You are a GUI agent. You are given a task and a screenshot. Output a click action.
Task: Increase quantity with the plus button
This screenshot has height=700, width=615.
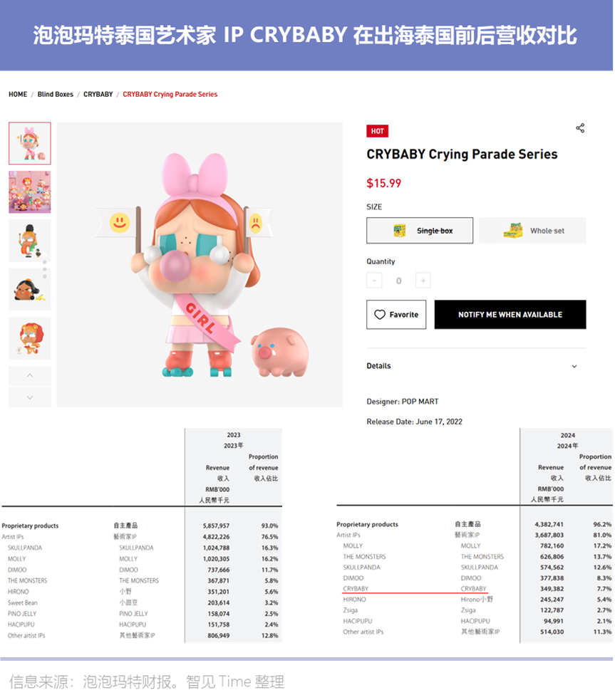pyautogui.click(x=423, y=281)
